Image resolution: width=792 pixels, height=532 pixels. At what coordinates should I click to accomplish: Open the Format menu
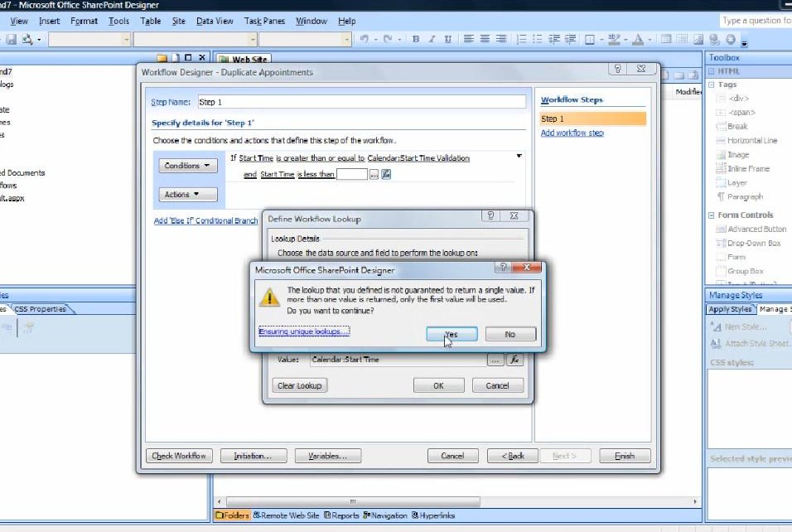pos(84,22)
